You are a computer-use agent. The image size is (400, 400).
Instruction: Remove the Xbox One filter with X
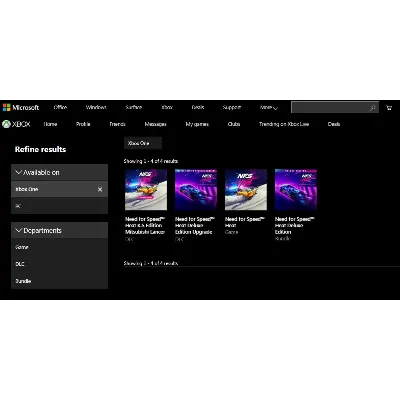click(x=100, y=189)
